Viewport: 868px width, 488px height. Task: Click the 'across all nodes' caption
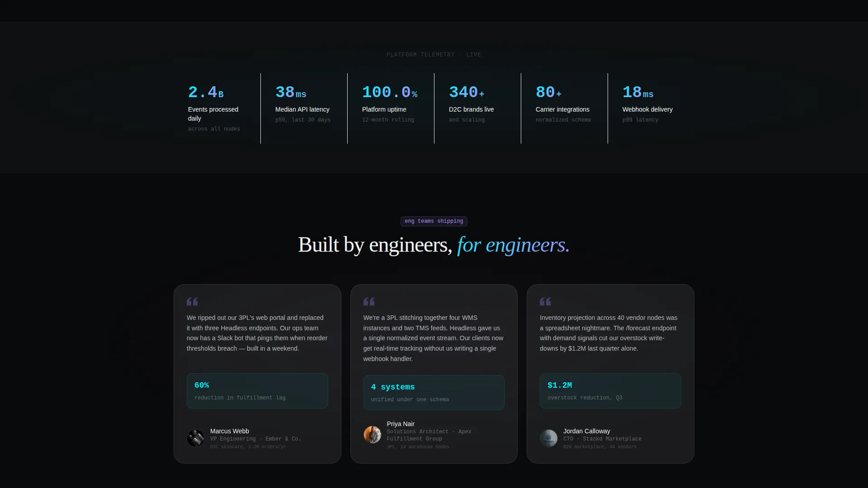(x=214, y=129)
